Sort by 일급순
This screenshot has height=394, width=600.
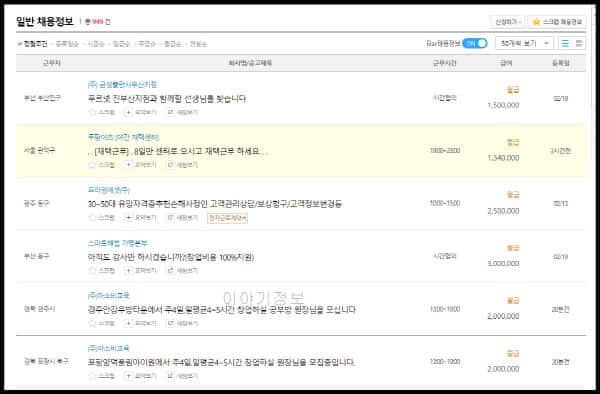121,44
